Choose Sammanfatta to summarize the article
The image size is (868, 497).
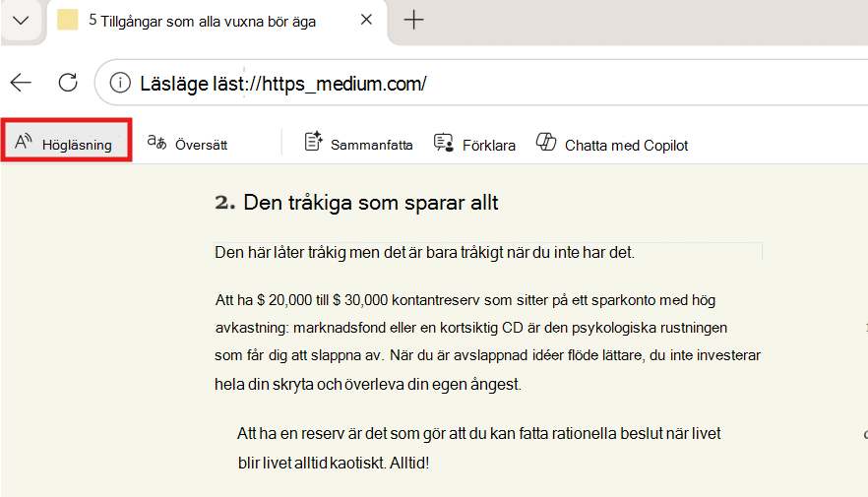pyautogui.click(x=358, y=143)
